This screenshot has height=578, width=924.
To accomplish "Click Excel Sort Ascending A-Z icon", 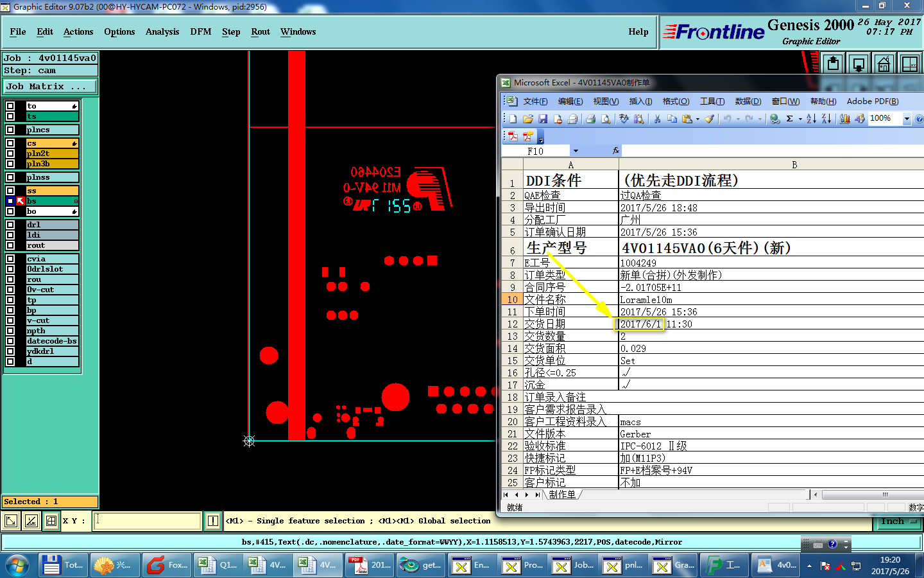I will pos(811,119).
